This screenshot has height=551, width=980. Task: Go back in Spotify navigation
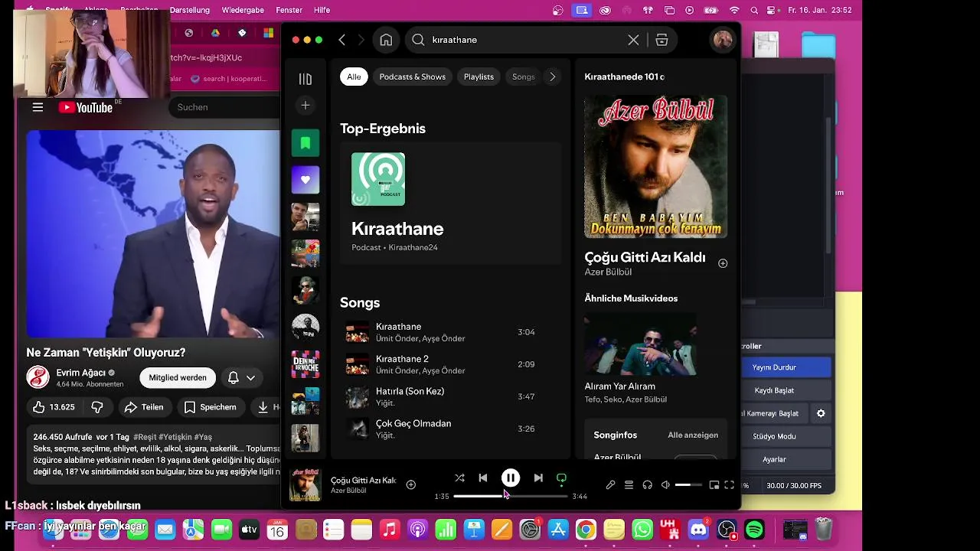point(342,40)
